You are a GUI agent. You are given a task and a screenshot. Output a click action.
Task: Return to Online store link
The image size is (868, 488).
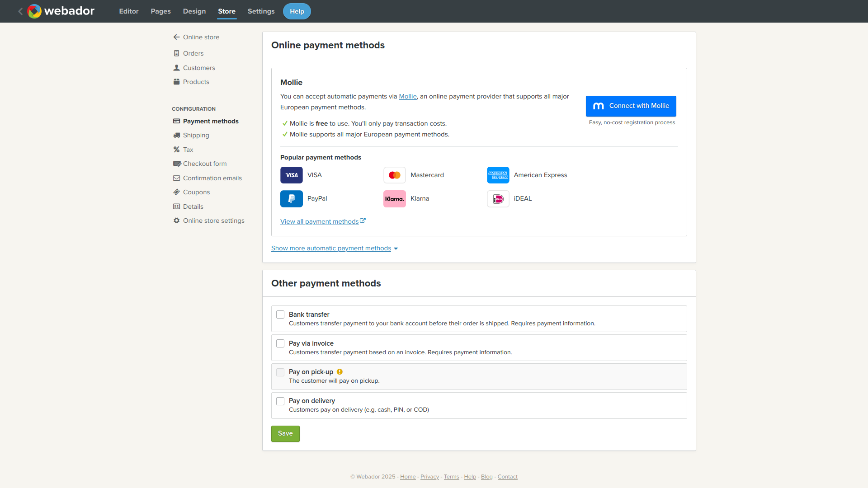(201, 37)
